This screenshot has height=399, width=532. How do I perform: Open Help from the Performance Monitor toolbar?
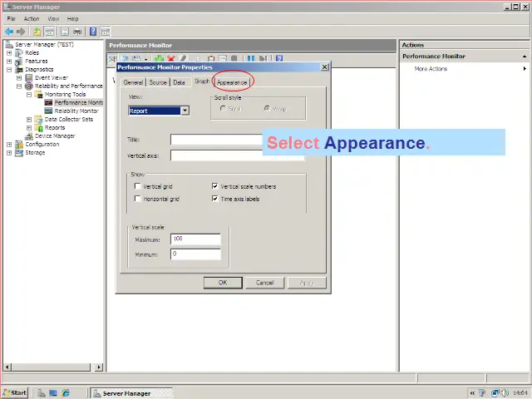279,58
